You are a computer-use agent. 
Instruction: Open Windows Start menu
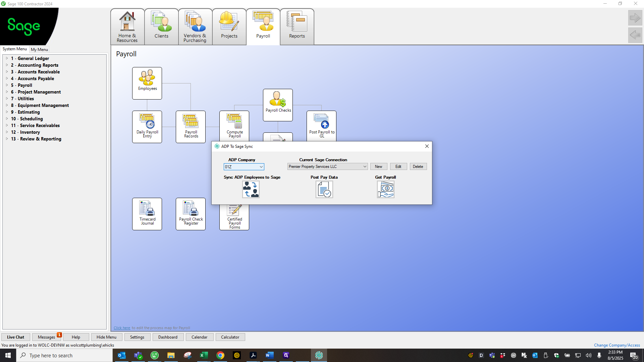tap(8, 355)
